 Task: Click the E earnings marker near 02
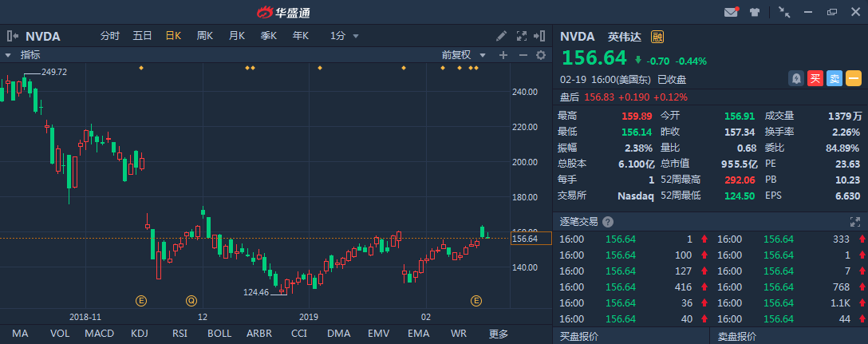tap(476, 301)
